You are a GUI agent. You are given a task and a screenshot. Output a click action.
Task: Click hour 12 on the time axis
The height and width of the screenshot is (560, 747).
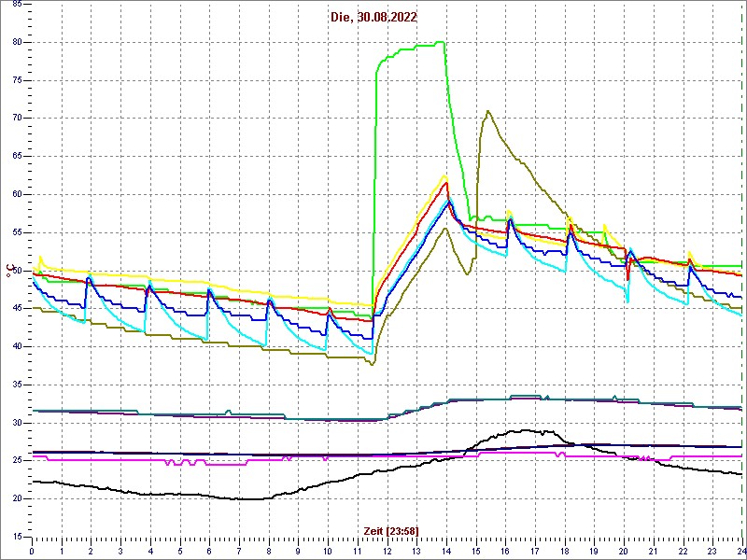(387, 552)
